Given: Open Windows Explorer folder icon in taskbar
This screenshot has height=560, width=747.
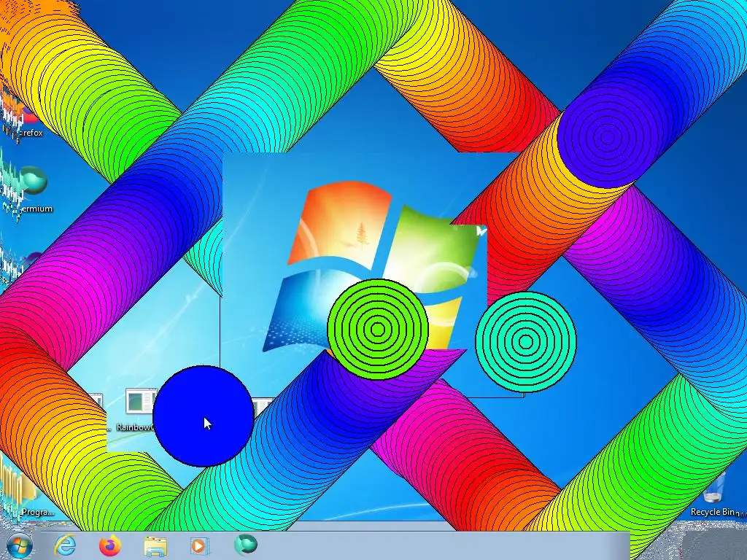Looking at the screenshot, I should (155, 545).
